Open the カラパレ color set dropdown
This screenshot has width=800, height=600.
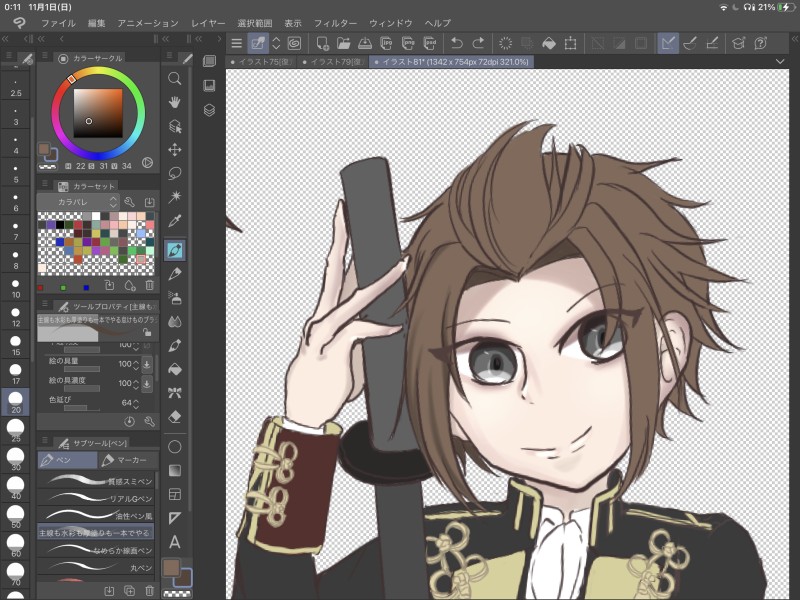[78, 202]
